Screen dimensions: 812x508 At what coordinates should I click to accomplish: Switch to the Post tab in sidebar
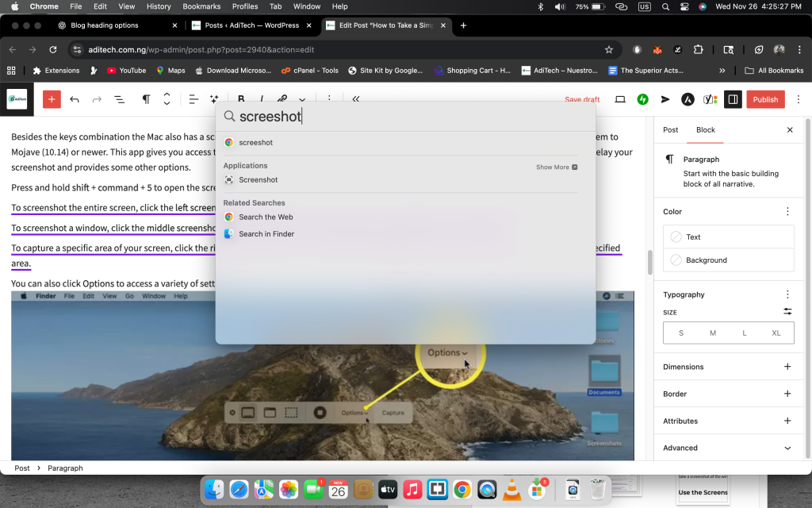point(670,129)
